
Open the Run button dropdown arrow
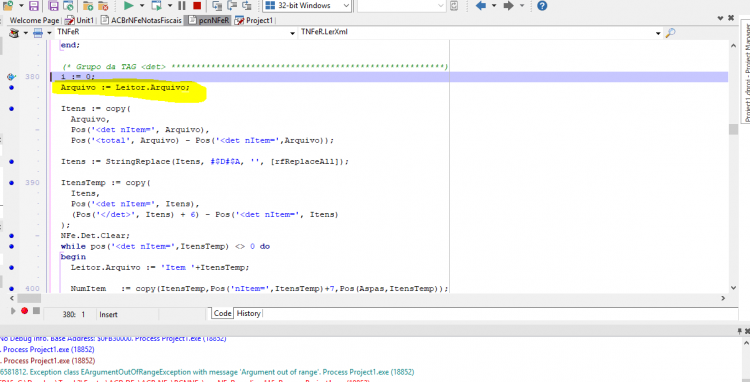click(142, 6)
